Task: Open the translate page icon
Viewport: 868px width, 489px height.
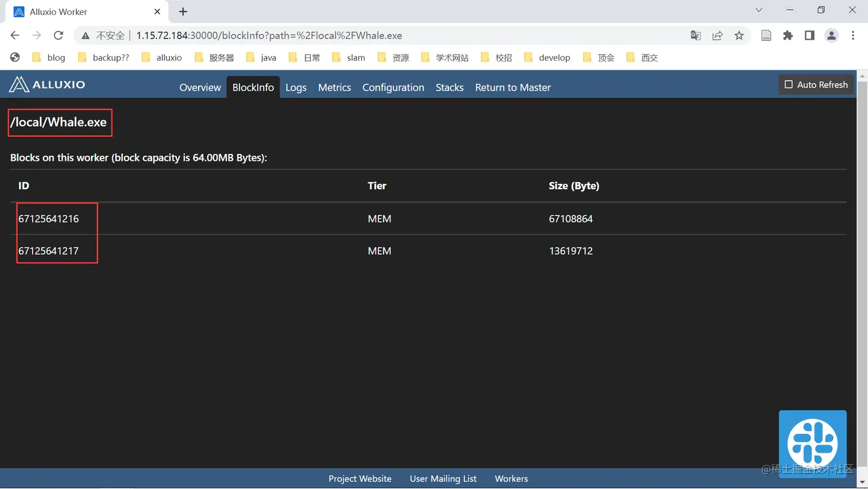Action: tap(696, 36)
